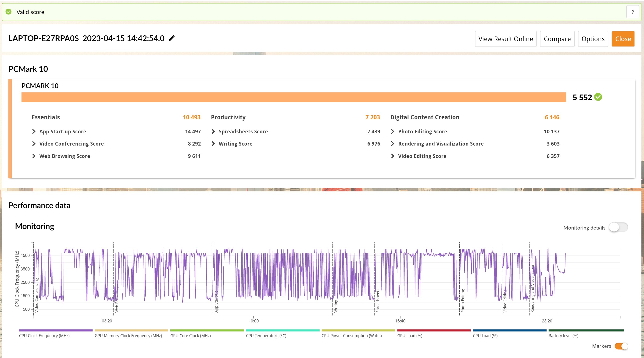Expand the Video Conferencing Score row
This screenshot has height=358, width=644.
pos(34,144)
